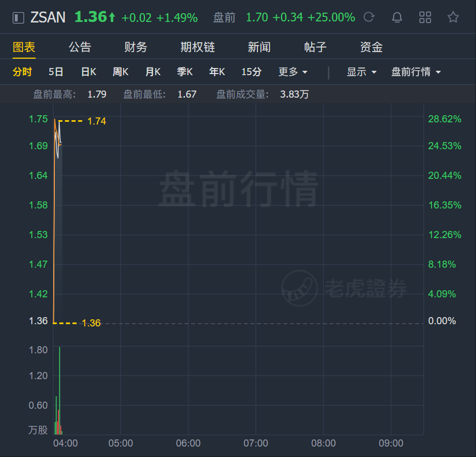476x457 pixels.
Task: Choose the 月K monthly chart button
Action: (153, 72)
